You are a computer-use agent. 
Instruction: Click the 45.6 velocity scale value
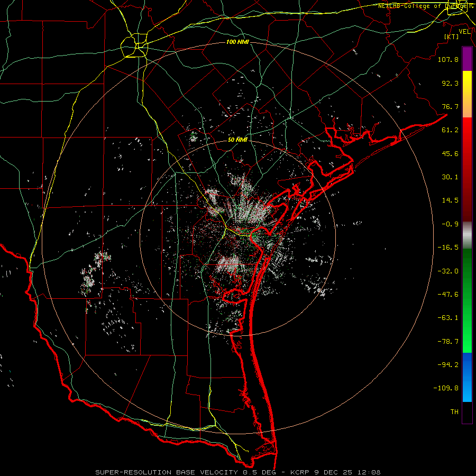point(450,153)
